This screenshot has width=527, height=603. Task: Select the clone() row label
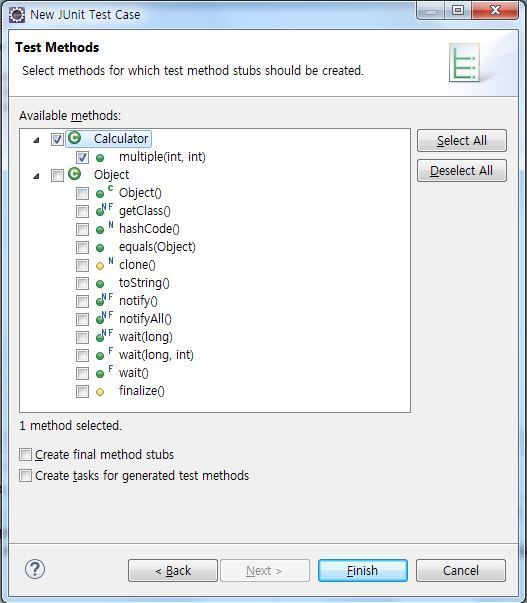coord(137,265)
